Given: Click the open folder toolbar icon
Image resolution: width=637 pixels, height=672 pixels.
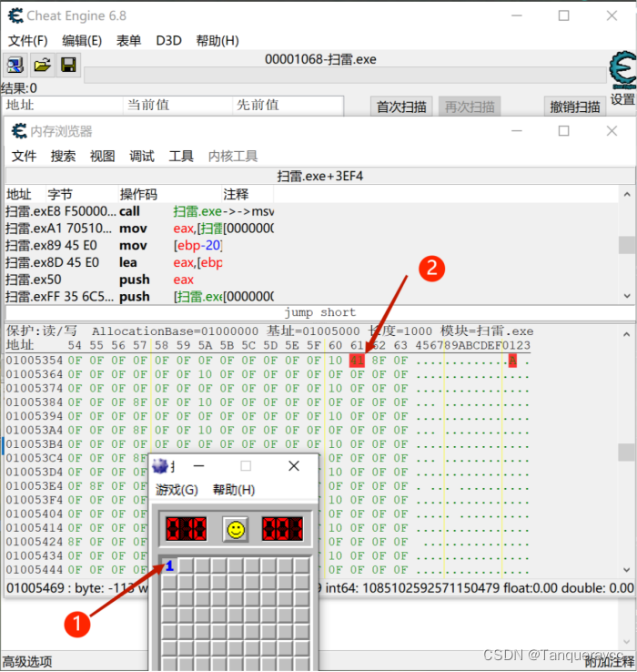Looking at the screenshot, I should 42,66.
